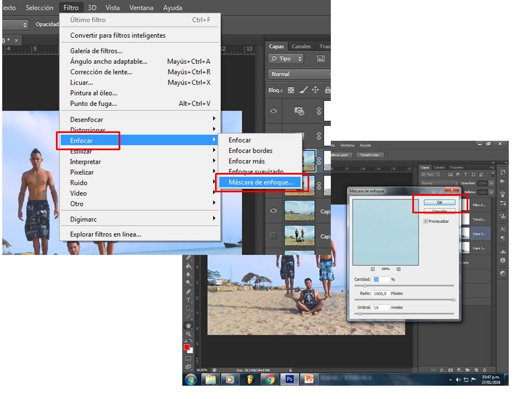Viewport: 532px width, 399px height.
Task: Switch to the Canales tab
Action: coord(301,47)
